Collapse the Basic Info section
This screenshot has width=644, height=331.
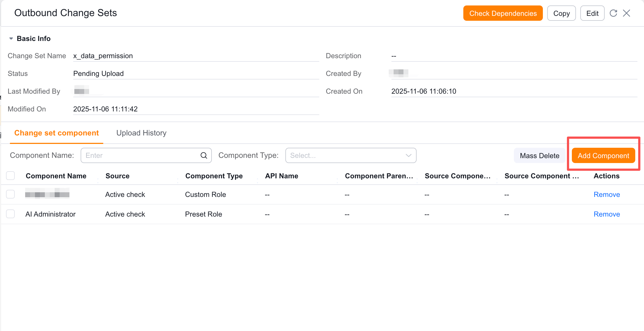[11, 39]
